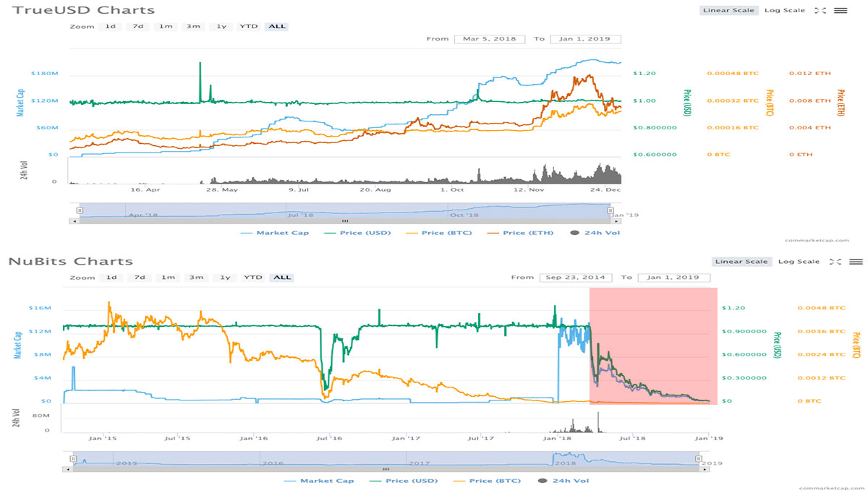Open coinmarketcap.com credit under TrueUSD chart

[x=816, y=240]
